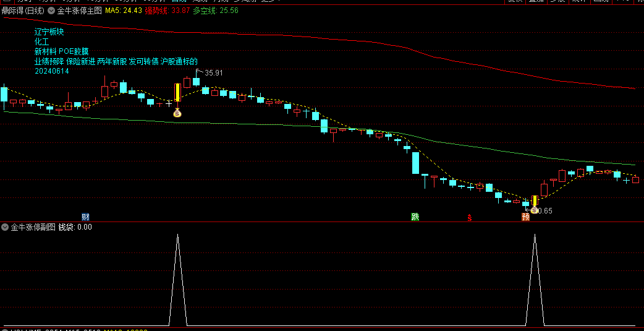
Task: Click the 20240614 date label
Action: (52, 71)
